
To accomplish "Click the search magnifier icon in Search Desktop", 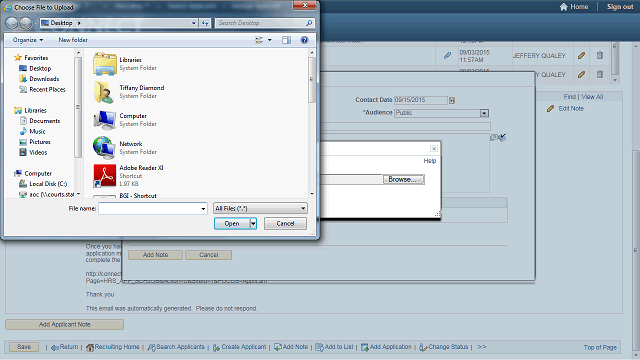I will coord(309,23).
